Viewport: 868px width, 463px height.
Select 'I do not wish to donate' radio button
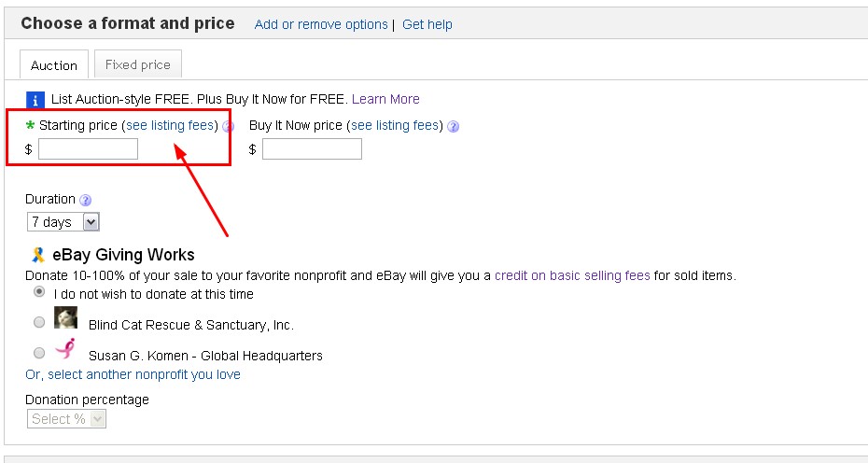click(x=39, y=291)
